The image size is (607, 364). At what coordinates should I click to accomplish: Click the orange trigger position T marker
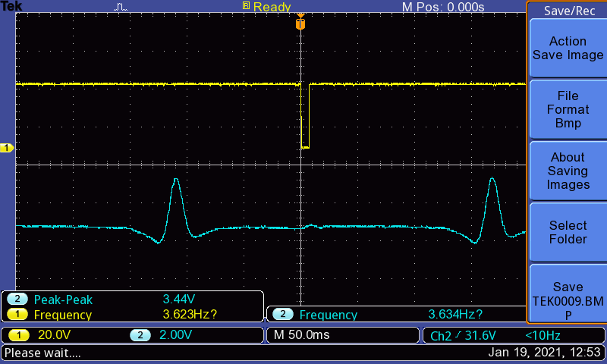[300, 24]
